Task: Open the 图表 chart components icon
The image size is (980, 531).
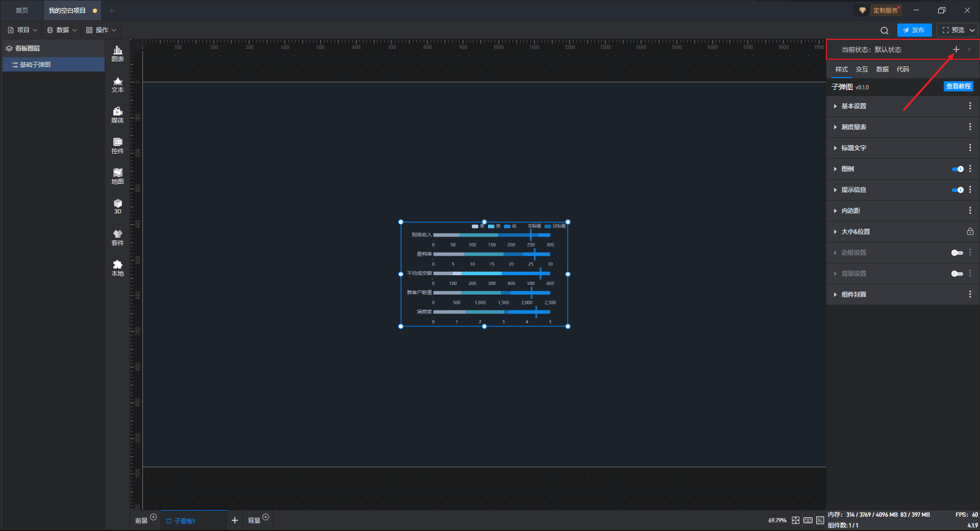Action: click(x=117, y=53)
